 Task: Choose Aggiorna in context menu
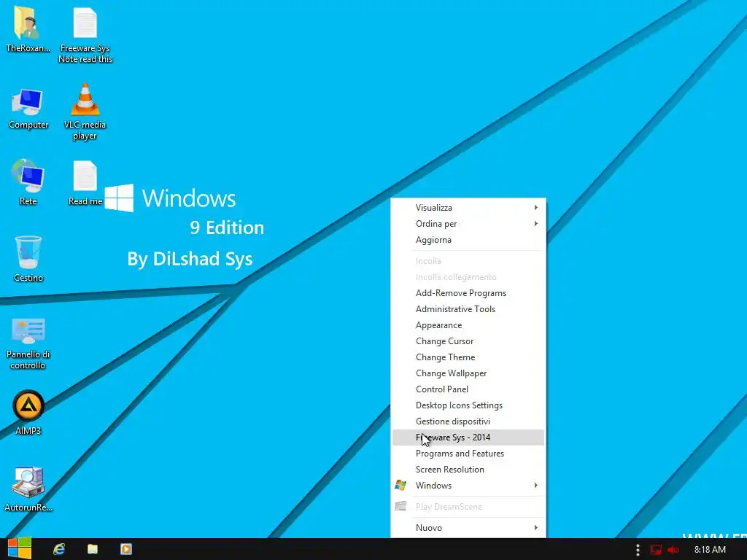468,240
